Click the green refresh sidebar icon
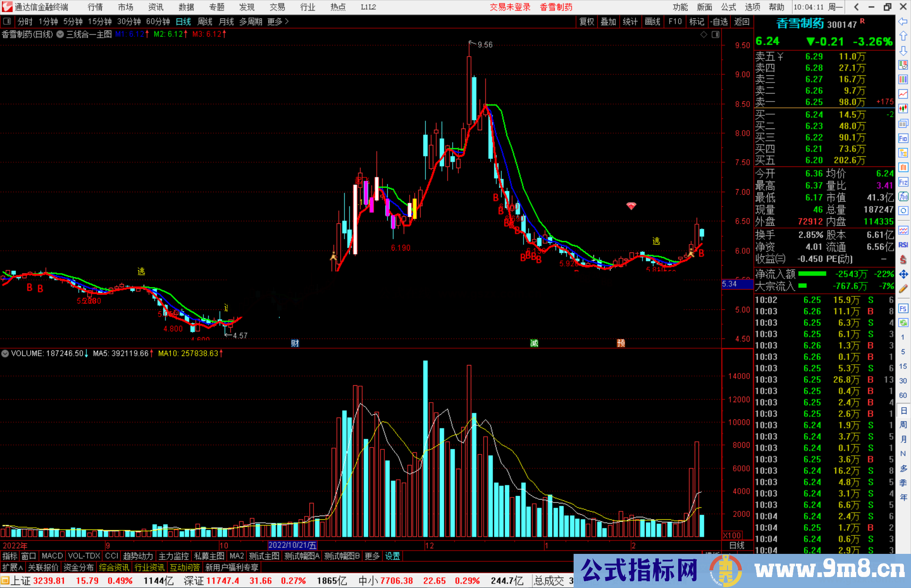The width and height of the screenshot is (911, 588). coord(903,323)
